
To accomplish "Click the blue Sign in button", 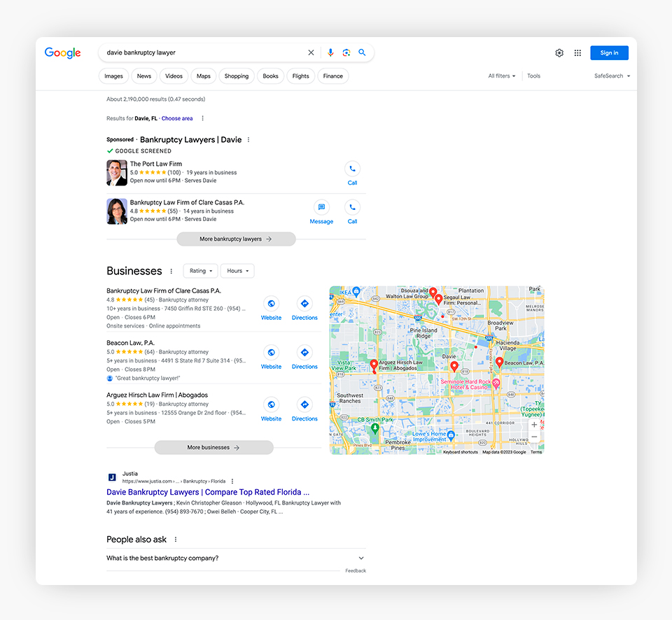I will click(609, 52).
